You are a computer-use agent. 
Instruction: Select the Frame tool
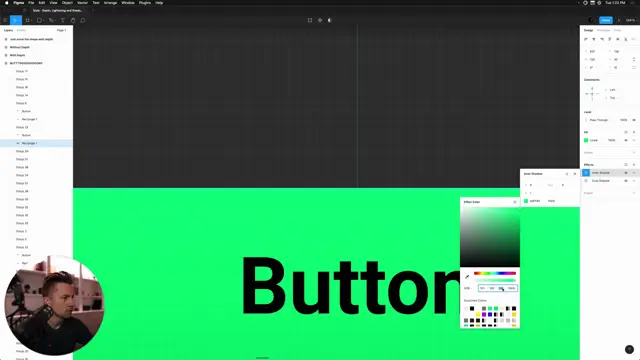tap(28, 20)
